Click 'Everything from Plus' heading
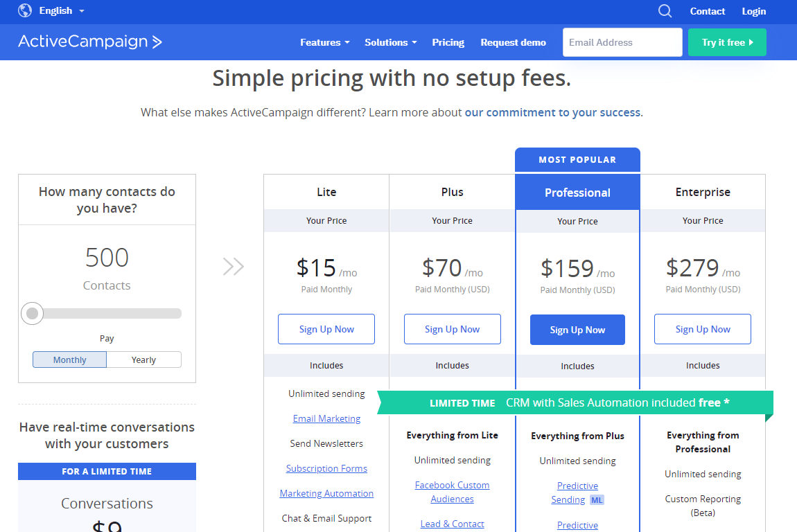The height and width of the screenshot is (532, 797). [x=577, y=436]
